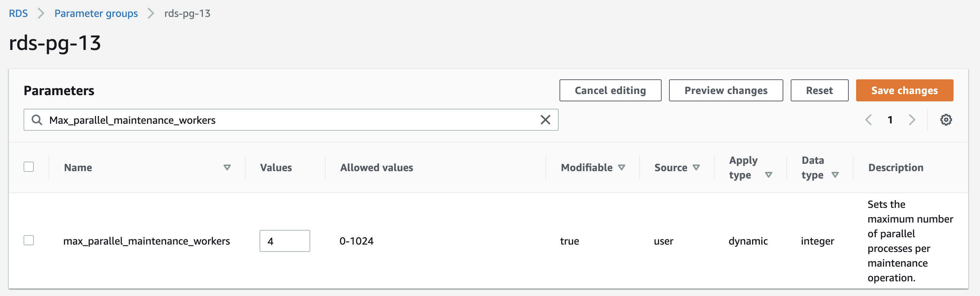Click Save changes button
980x296 pixels.
[904, 90]
